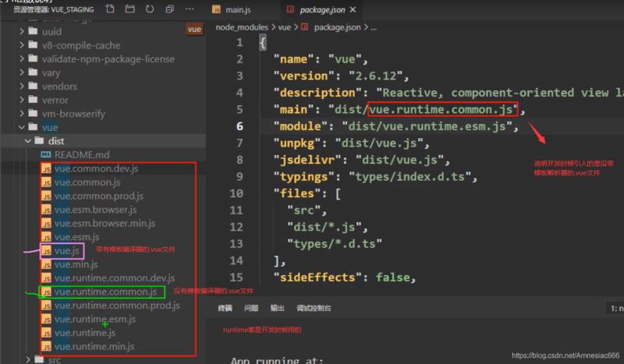Open vue.runtime.common.js in the file tree
The height and width of the screenshot is (364, 624).
click(x=105, y=292)
